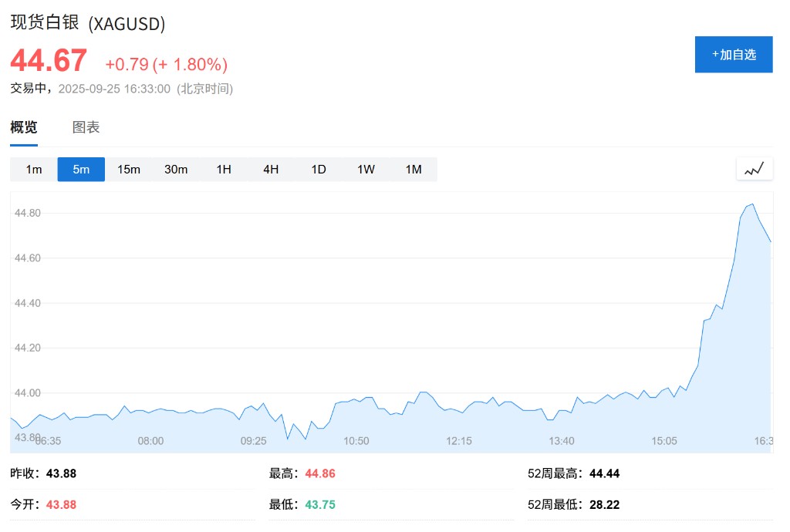This screenshot has height=532, width=790.
Task: Click the current price 44.67
Action: click(x=49, y=61)
